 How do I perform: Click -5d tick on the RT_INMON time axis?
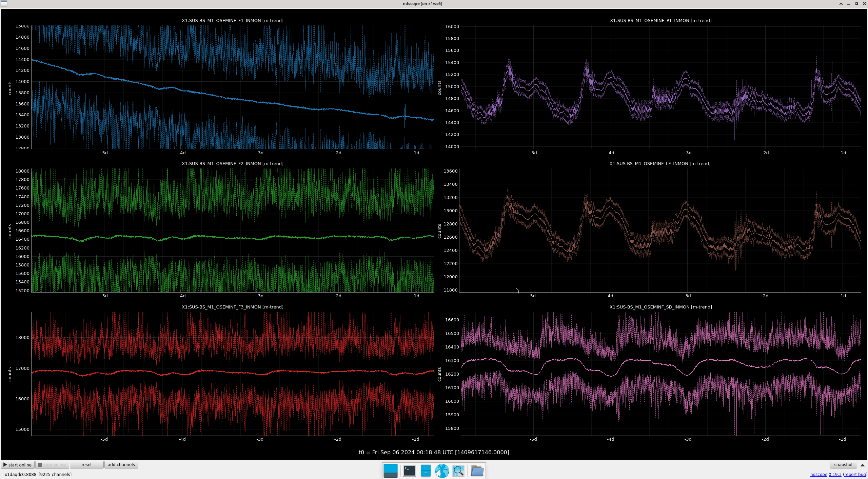pos(533,153)
